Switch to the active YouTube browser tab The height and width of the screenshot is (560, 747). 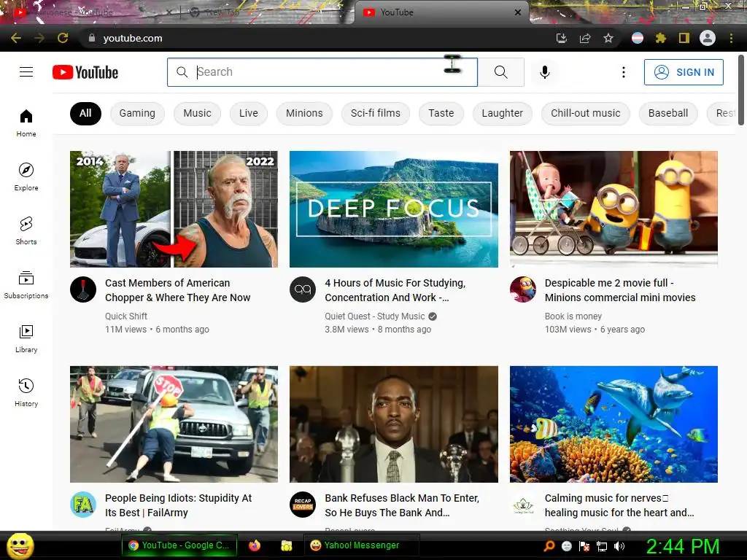[x=441, y=12]
